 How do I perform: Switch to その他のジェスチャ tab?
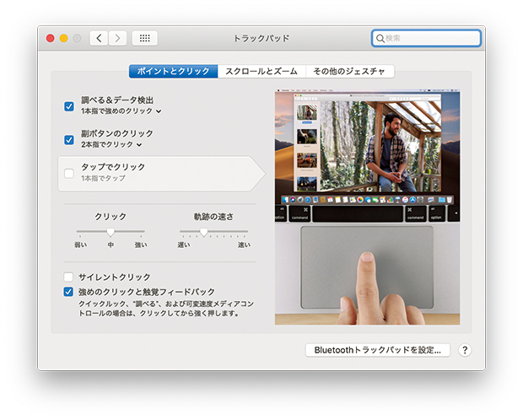[x=349, y=72]
